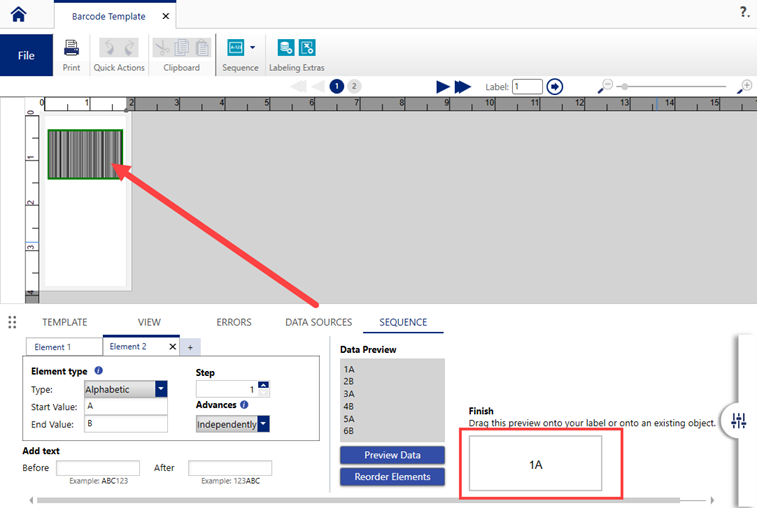The width and height of the screenshot is (757, 508).
Task: Click the Start Value field
Action: pyautogui.click(x=126, y=406)
